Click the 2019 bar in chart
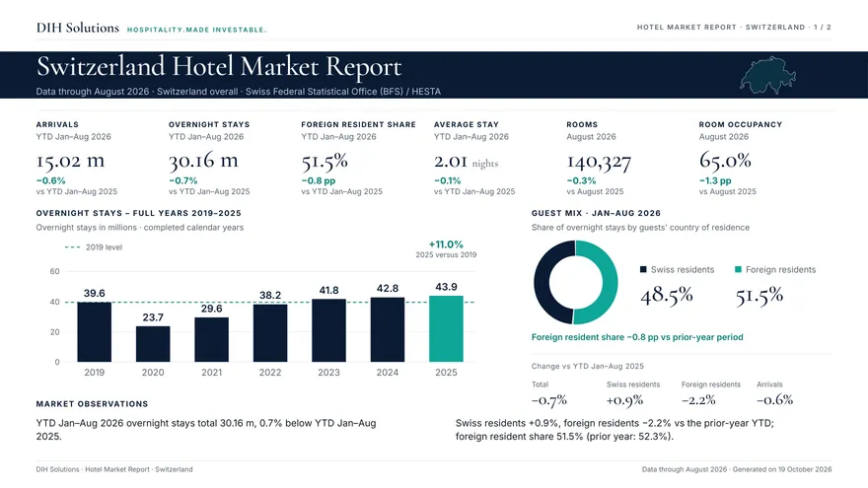868x488 pixels. pos(94,332)
